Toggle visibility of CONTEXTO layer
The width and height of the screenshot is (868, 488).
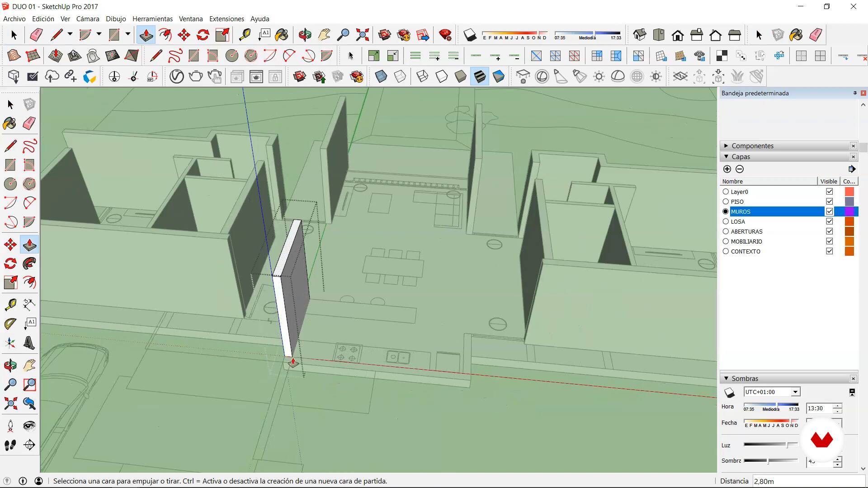coord(830,251)
